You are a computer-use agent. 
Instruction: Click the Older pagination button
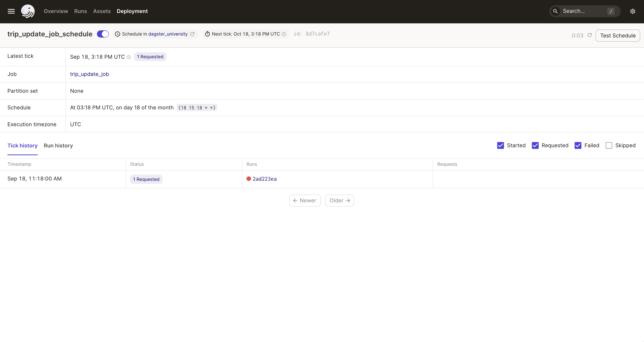[339, 200]
